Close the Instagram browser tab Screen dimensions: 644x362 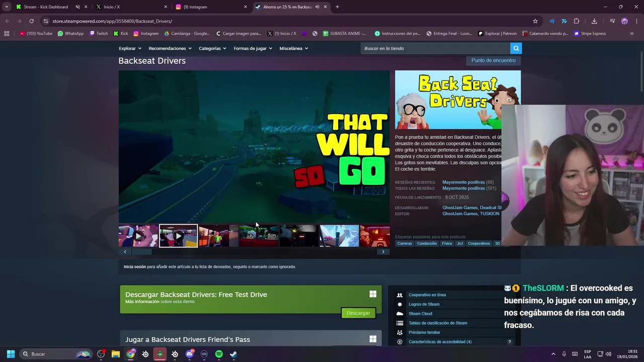tap(246, 7)
